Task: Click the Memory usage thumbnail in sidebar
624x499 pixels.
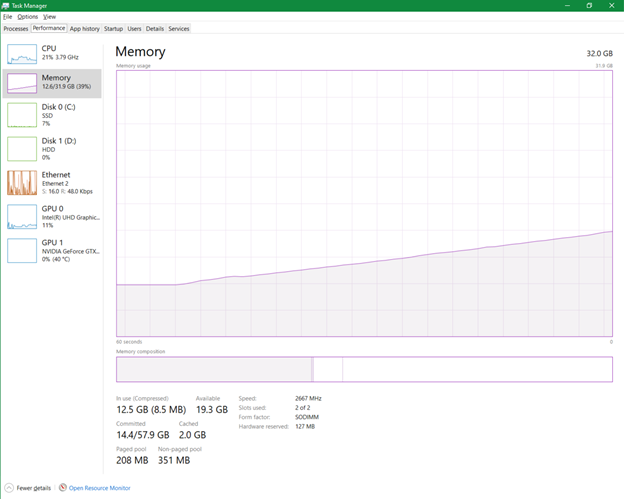Action: point(21,83)
